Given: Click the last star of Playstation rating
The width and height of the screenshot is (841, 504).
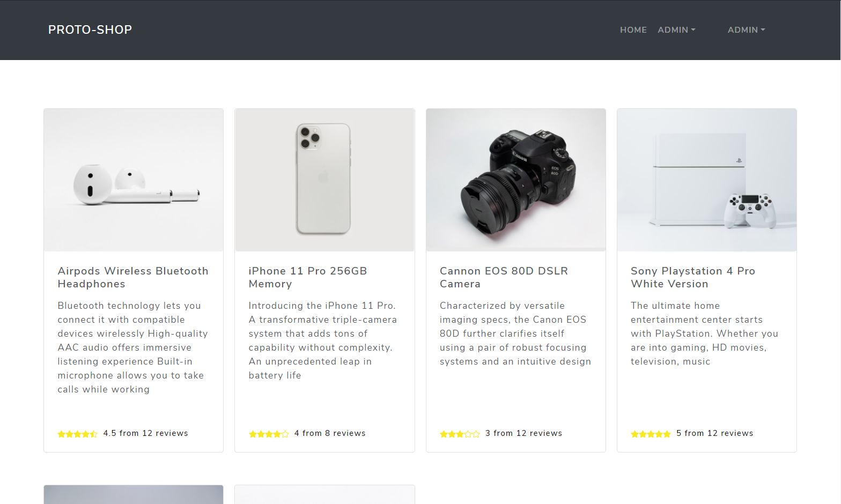Looking at the screenshot, I should pyautogui.click(x=666, y=433).
